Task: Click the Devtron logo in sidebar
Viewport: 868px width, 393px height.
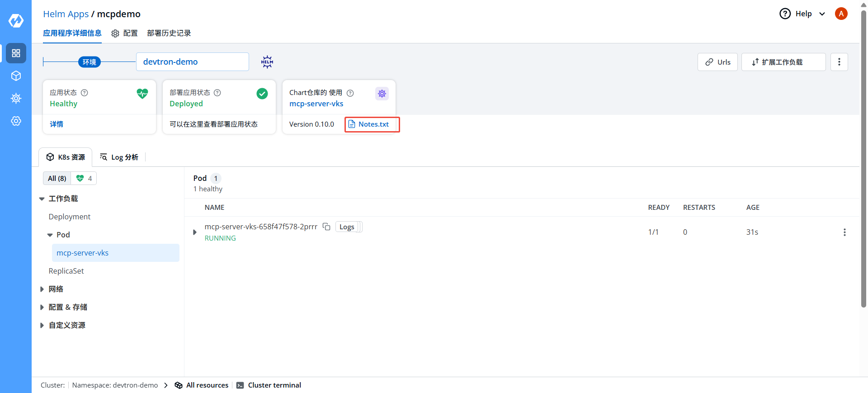Action: (16, 21)
